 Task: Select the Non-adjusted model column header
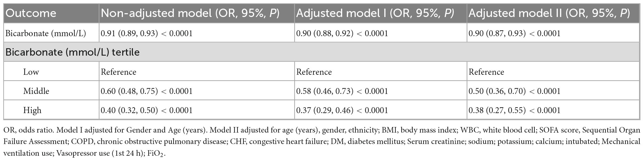click(x=190, y=13)
